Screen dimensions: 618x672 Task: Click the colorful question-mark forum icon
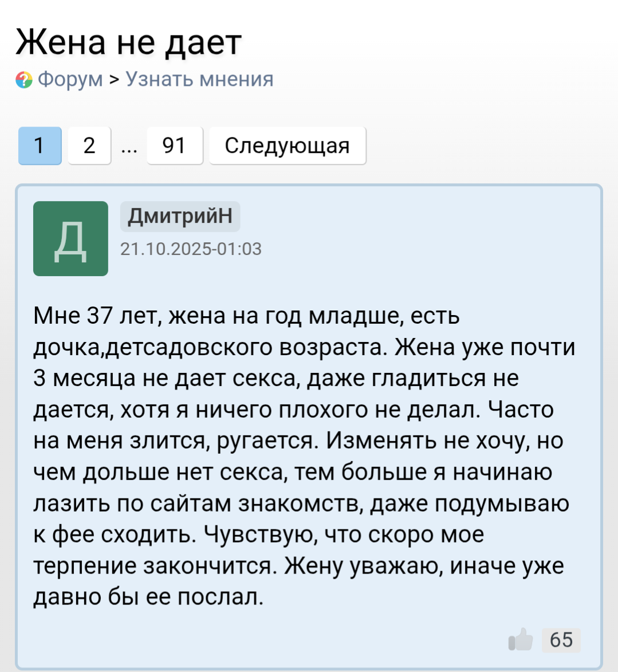pyautogui.click(x=24, y=80)
